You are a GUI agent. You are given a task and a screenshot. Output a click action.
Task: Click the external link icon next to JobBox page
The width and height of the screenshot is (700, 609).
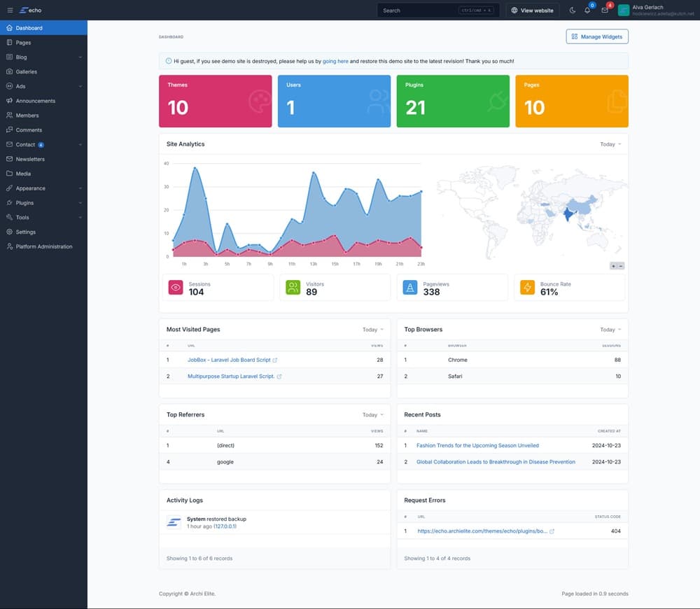point(275,360)
